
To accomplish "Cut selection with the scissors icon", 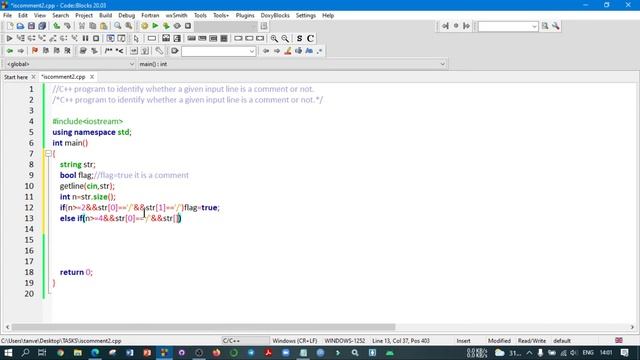I will (x=82, y=26).
